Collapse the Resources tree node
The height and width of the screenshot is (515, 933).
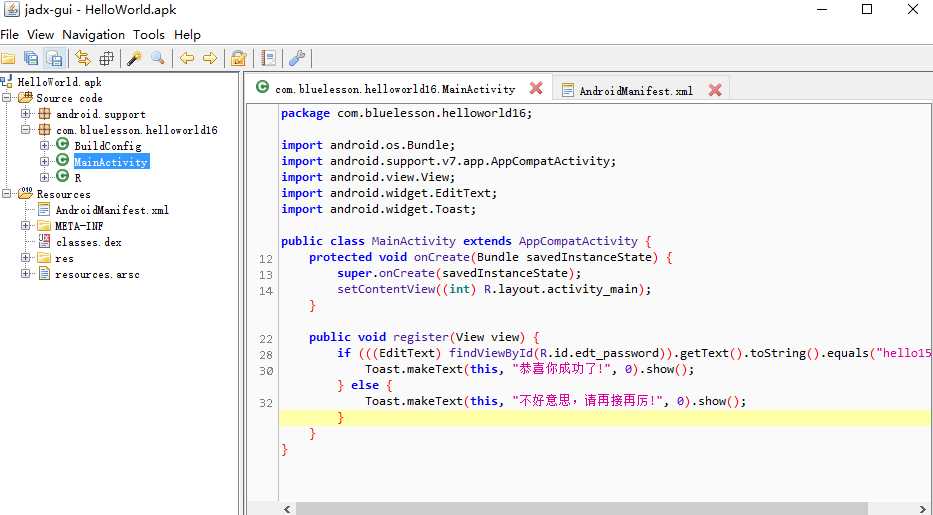pos(8,193)
